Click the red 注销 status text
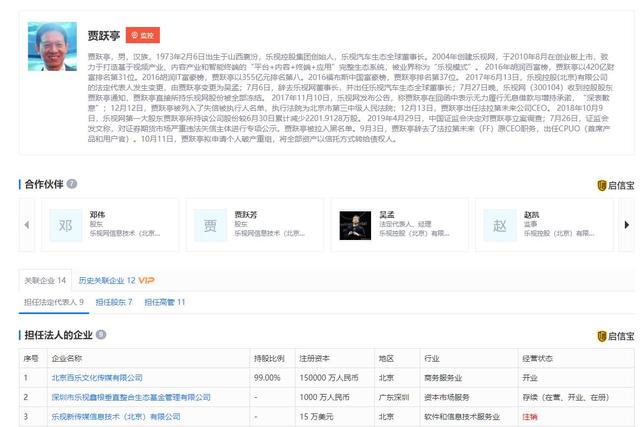 point(530,417)
